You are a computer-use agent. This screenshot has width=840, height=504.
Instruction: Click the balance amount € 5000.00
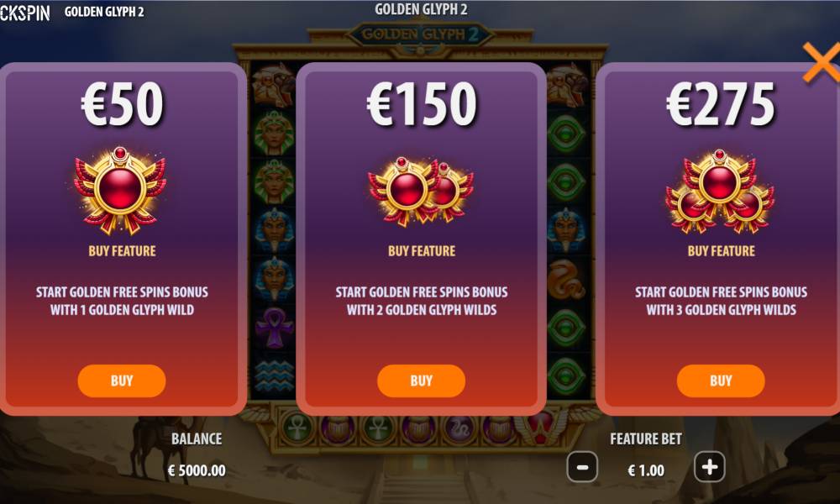pyautogui.click(x=197, y=470)
